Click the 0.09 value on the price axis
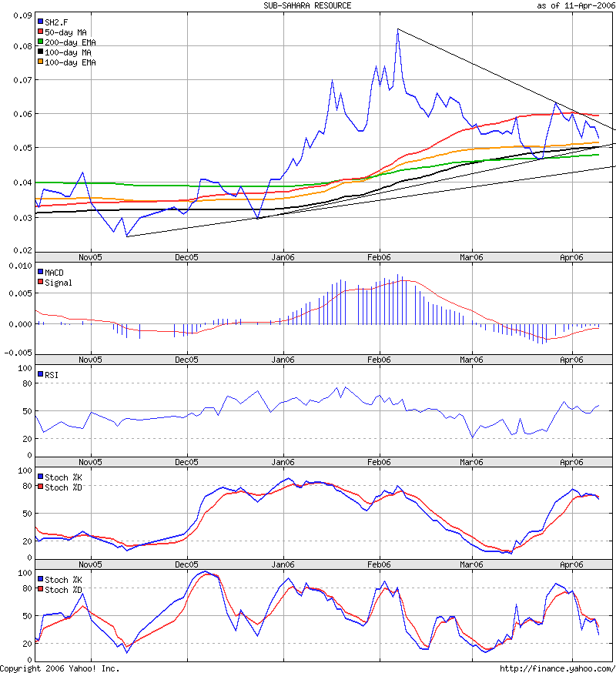This screenshot has height=673, width=616. [x=23, y=15]
